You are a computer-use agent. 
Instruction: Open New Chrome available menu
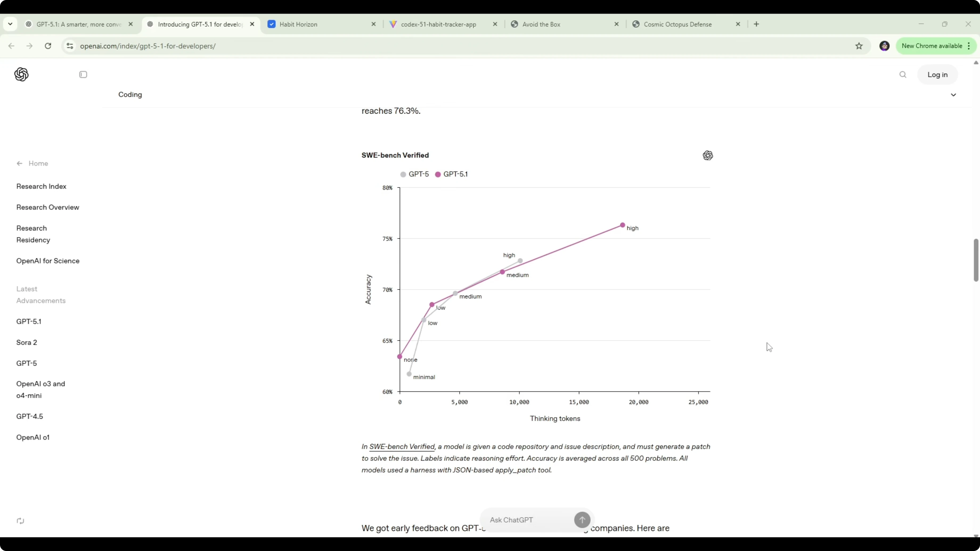(x=936, y=46)
